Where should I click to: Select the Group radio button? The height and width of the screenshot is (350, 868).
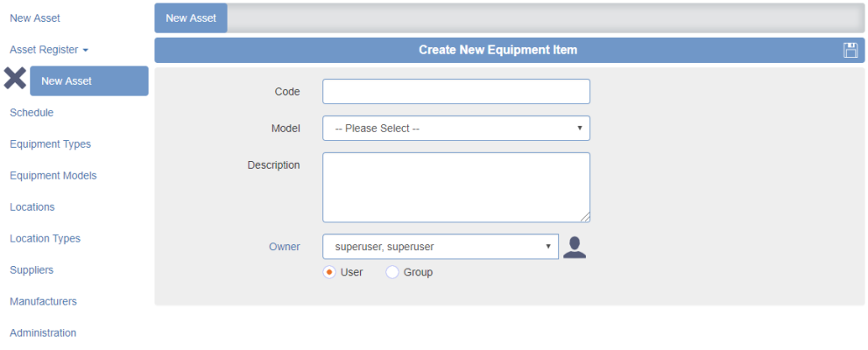[x=392, y=272]
